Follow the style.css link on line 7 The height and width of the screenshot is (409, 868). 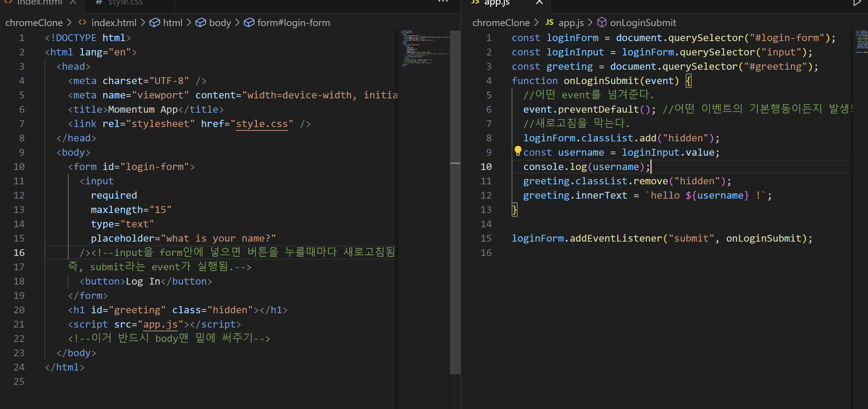click(x=262, y=124)
